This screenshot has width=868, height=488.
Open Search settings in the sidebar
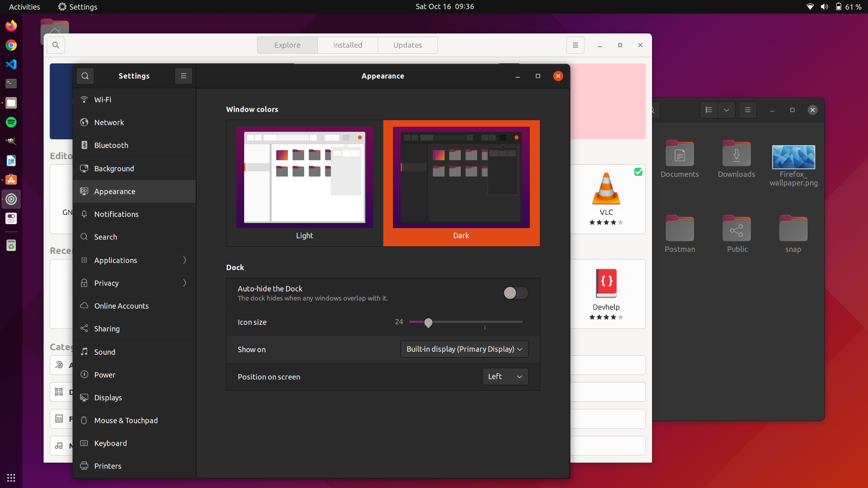pyautogui.click(x=134, y=237)
